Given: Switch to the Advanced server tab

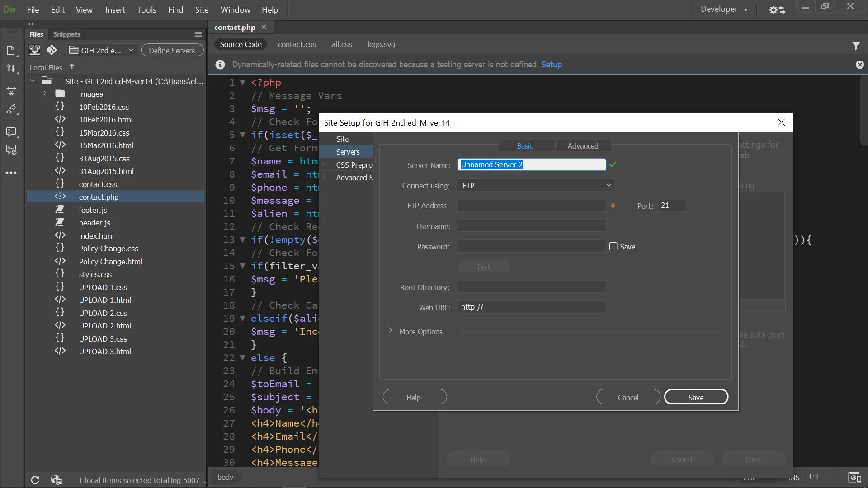Looking at the screenshot, I should point(583,146).
